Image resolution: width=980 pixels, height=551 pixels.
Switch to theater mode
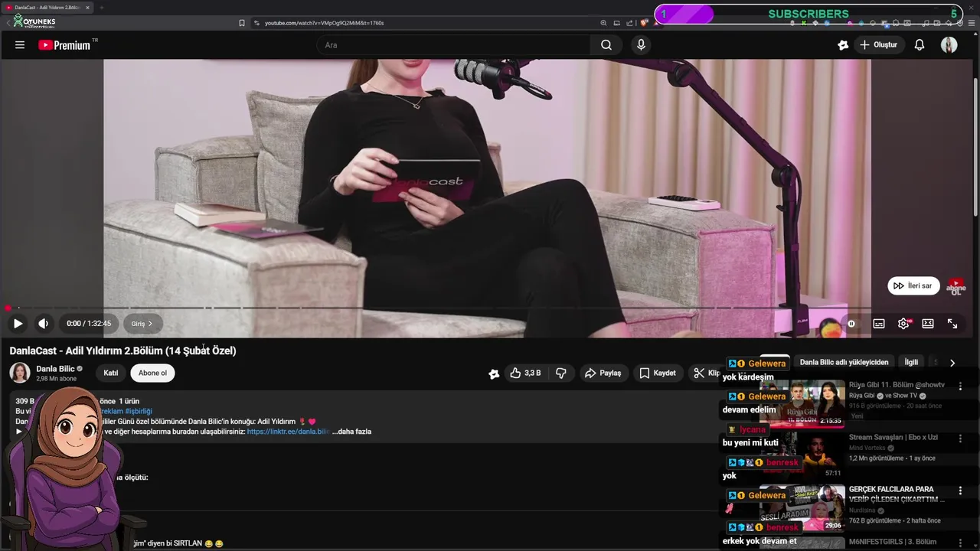[x=928, y=324]
